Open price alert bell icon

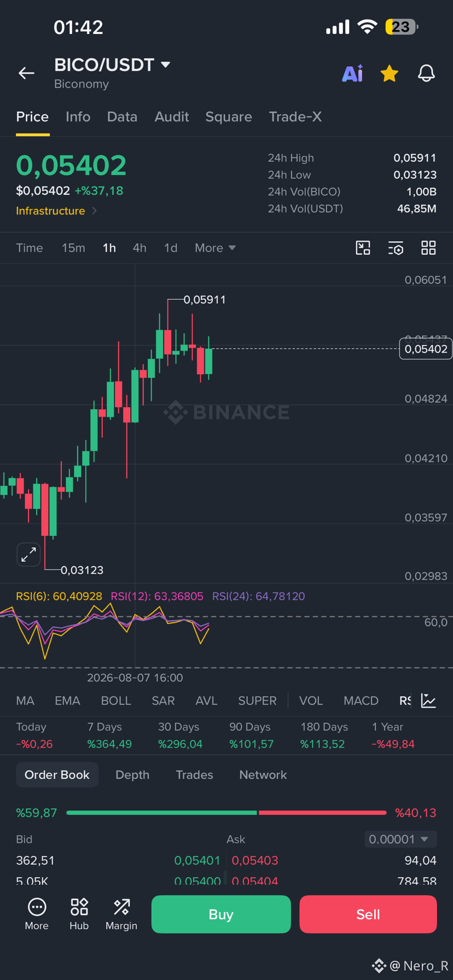(426, 73)
